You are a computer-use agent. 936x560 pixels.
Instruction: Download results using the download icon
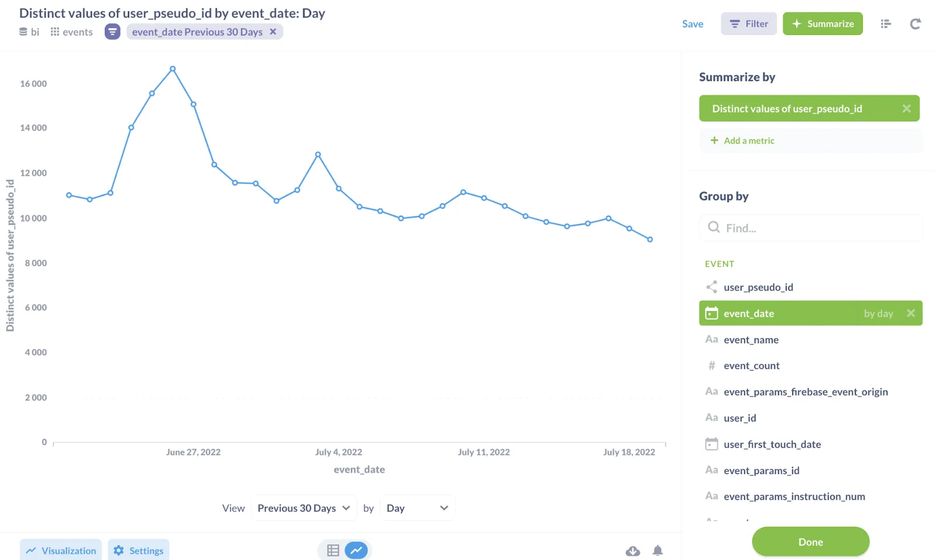pyautogui.click(x=632, y=551)
